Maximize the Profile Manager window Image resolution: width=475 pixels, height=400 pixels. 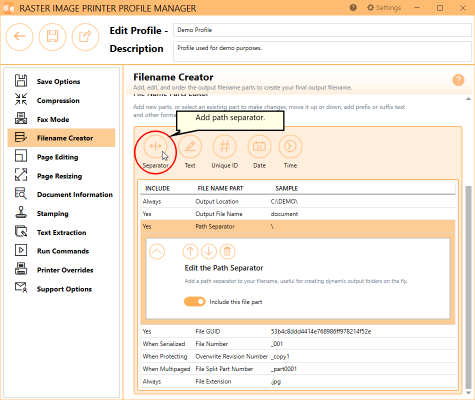(440, 8)
